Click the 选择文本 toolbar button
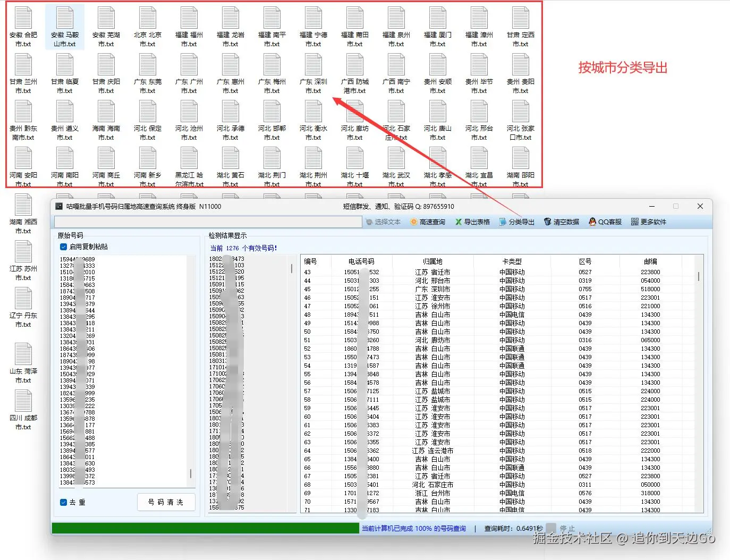 tap(383, 222)
